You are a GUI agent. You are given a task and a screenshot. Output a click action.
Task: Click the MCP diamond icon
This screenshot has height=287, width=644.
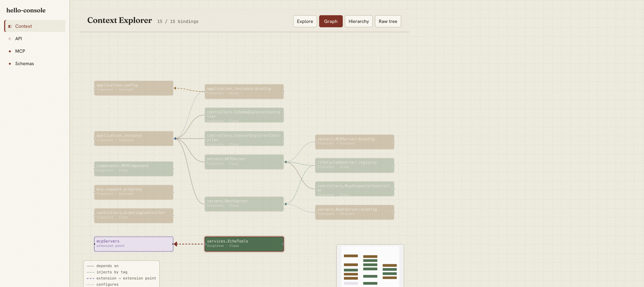click(10, 51)
